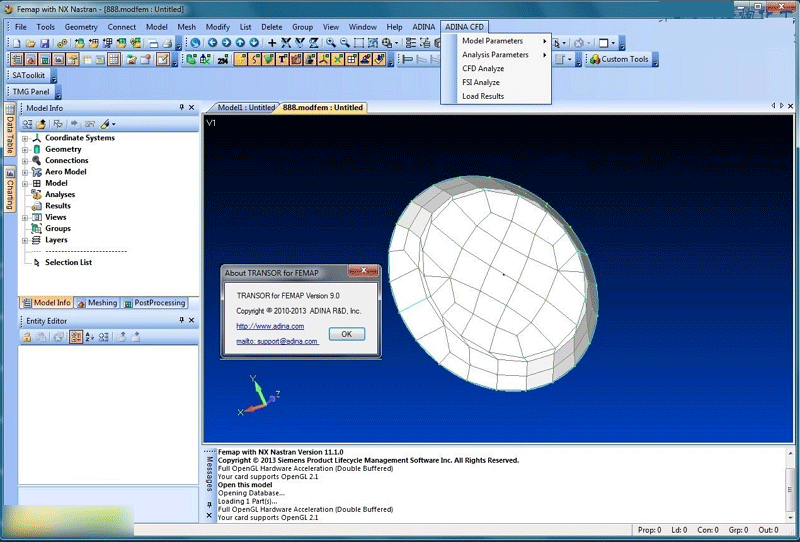Pin the Model Info pane
800x542 pixels.
point(182,107)
